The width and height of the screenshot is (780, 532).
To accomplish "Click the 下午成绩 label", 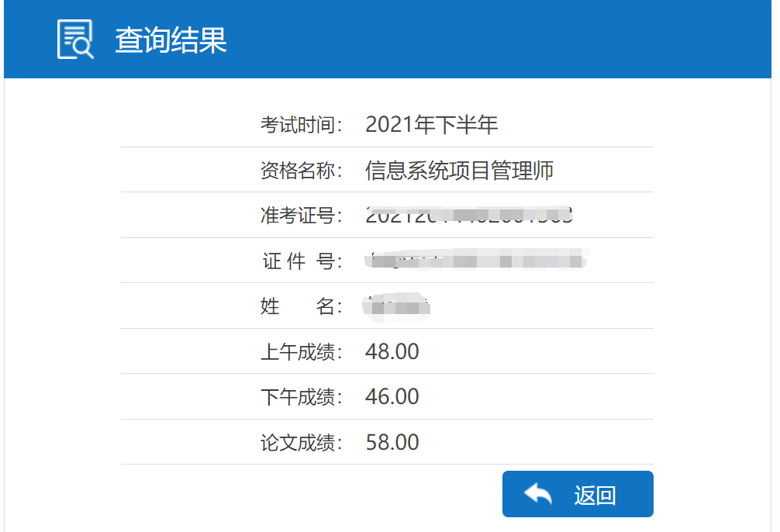I will (302, 397).
